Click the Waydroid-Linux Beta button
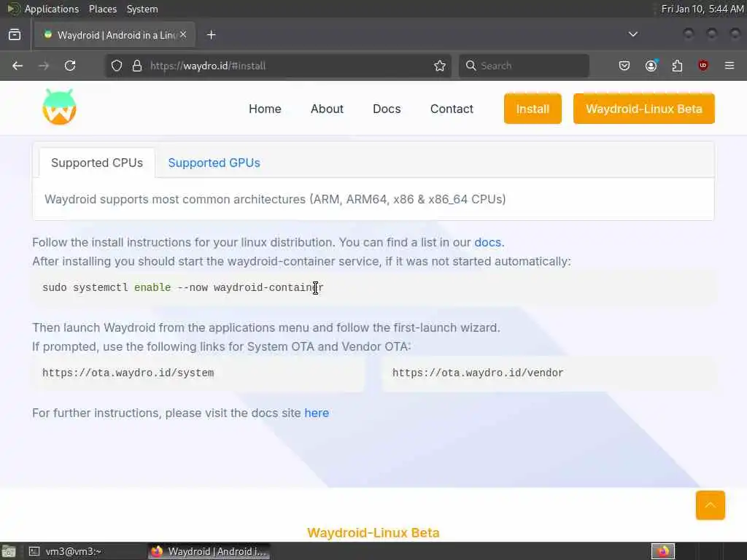Viewport: 747px width, 560px height. tap(643, 109)
